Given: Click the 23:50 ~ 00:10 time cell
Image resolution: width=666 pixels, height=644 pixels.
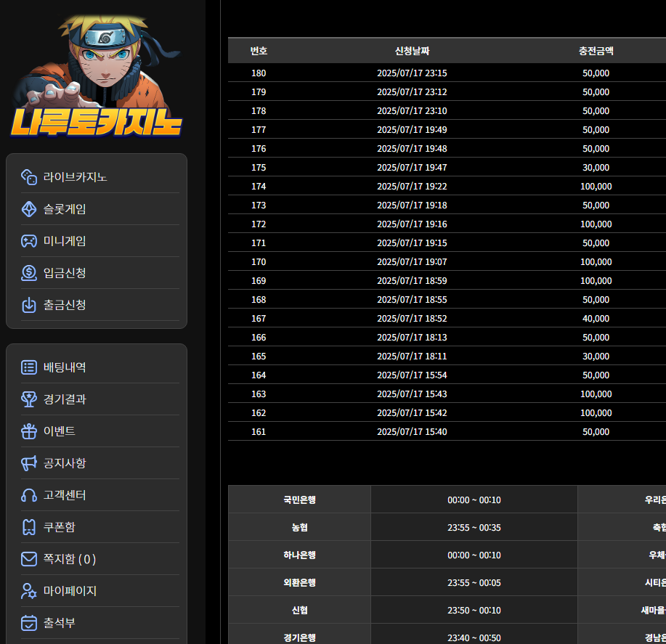Looking at the screenshot, I should point(474,610).
